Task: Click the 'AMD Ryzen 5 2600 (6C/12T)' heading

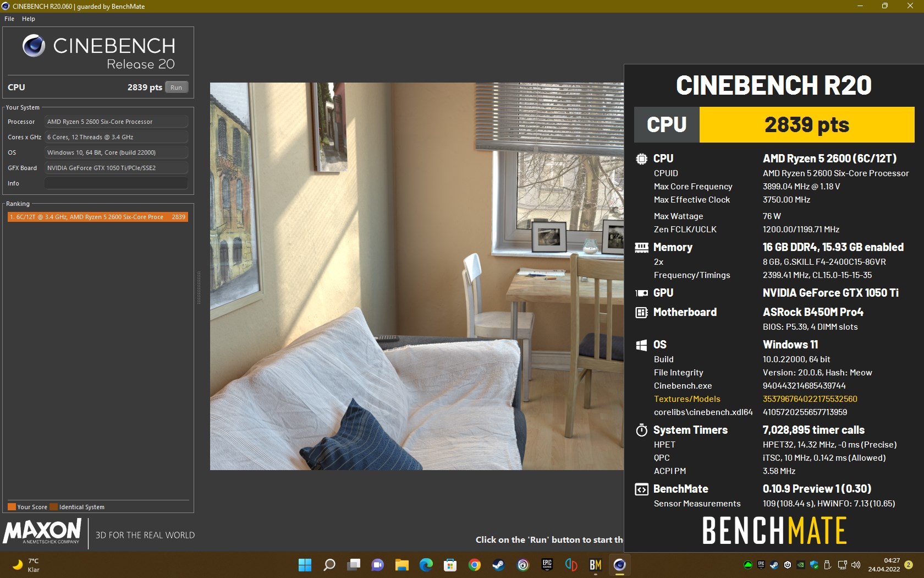Action: coord(829,159)
